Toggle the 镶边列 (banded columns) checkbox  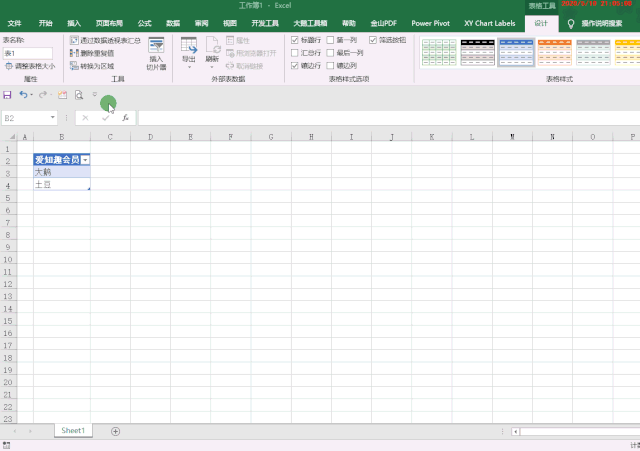[330, 66]
